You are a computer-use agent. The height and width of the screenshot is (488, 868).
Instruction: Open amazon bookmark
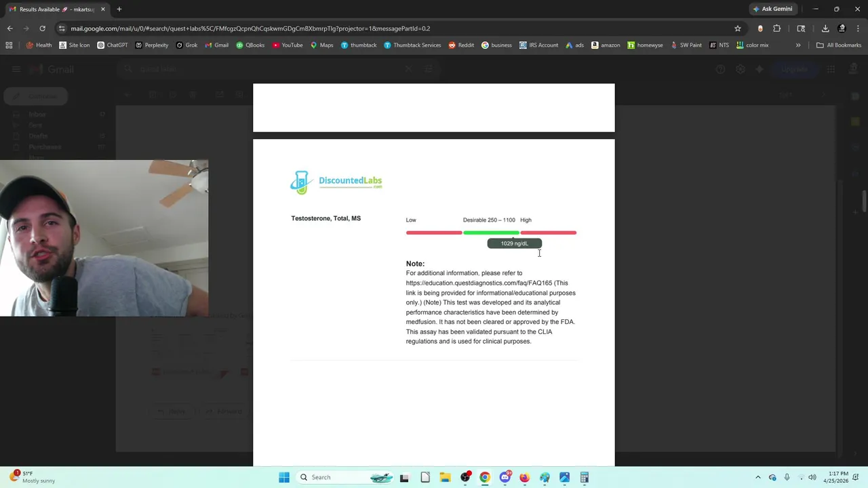tap(606, 45)
